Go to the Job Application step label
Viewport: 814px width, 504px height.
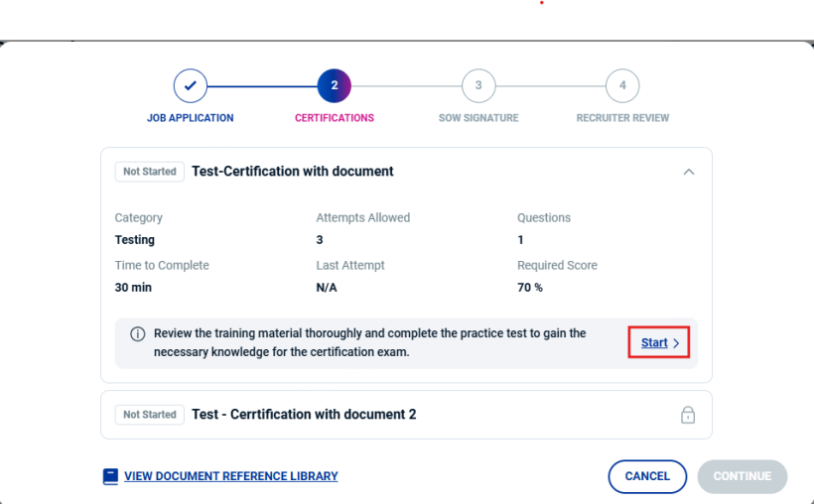[190, 118]
